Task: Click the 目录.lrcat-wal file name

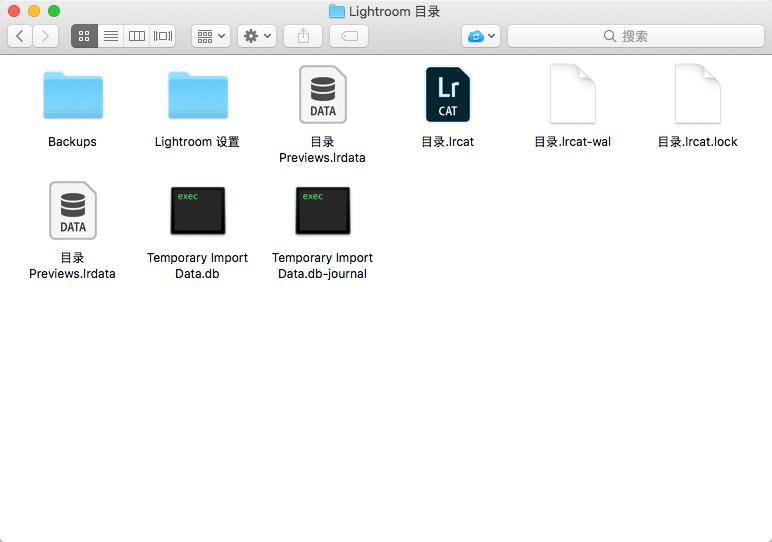Action: coord(573,142)
